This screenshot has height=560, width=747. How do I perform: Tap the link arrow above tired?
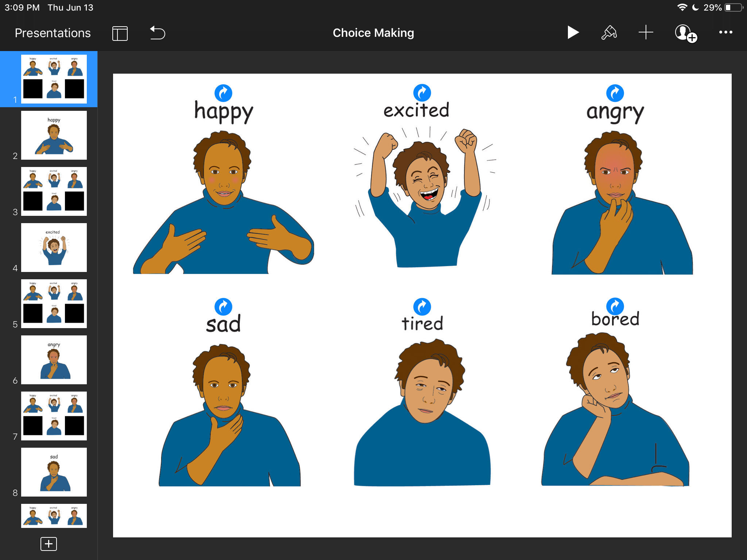(x=422, y=307)
